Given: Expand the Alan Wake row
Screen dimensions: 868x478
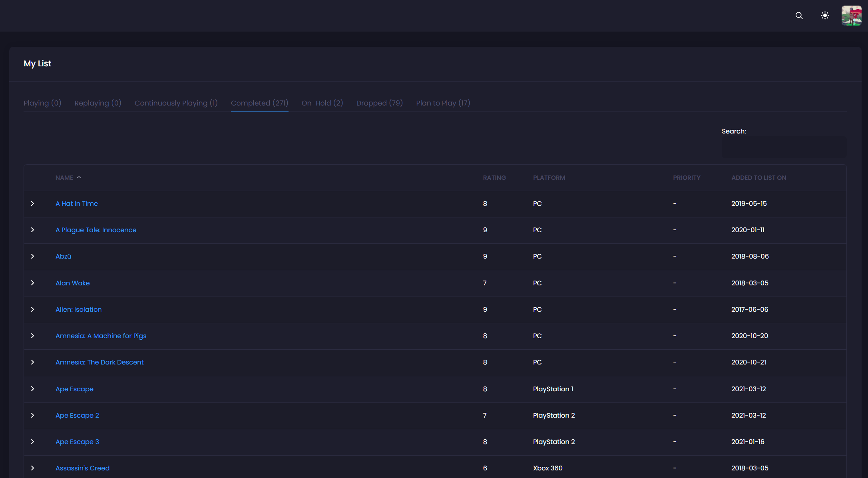Looking at the screenshot, I should [33, 283].
